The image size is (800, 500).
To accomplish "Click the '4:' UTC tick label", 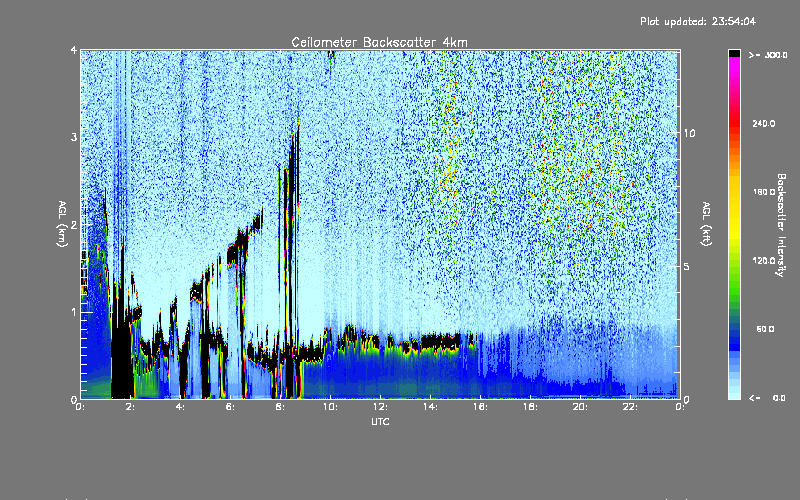I will click(180, 407).
